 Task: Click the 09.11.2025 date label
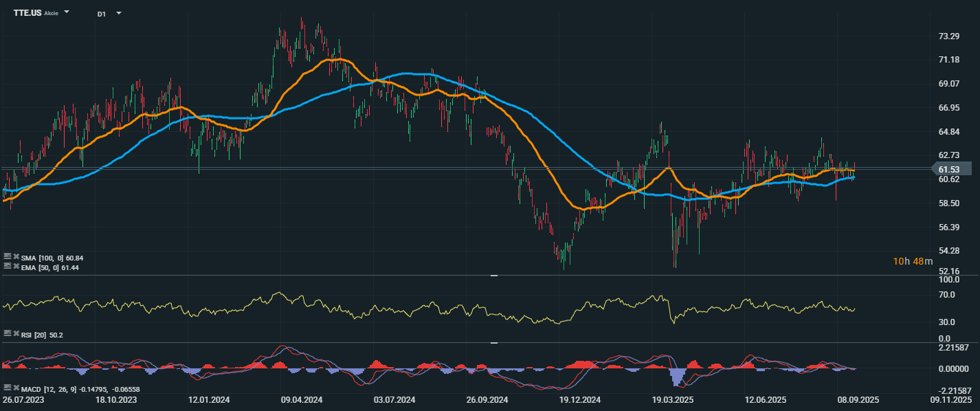click(x=951, y=399)
